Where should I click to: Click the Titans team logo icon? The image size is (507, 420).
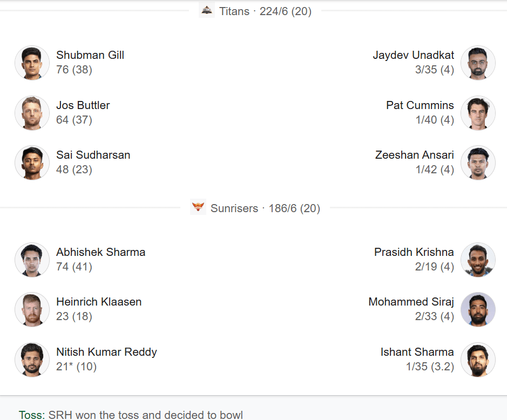click(207, 10)
